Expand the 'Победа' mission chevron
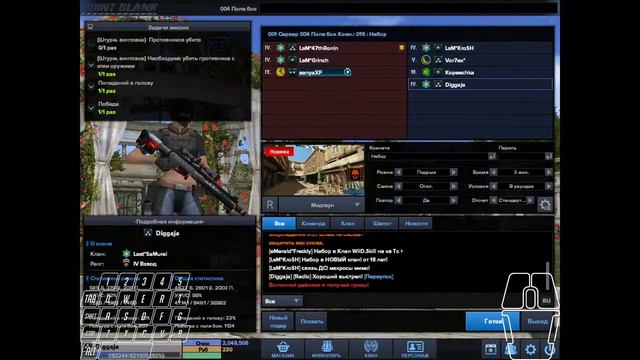Image resolution: width=640 pixels, height=360 pixels. click(x=91, y=108)
